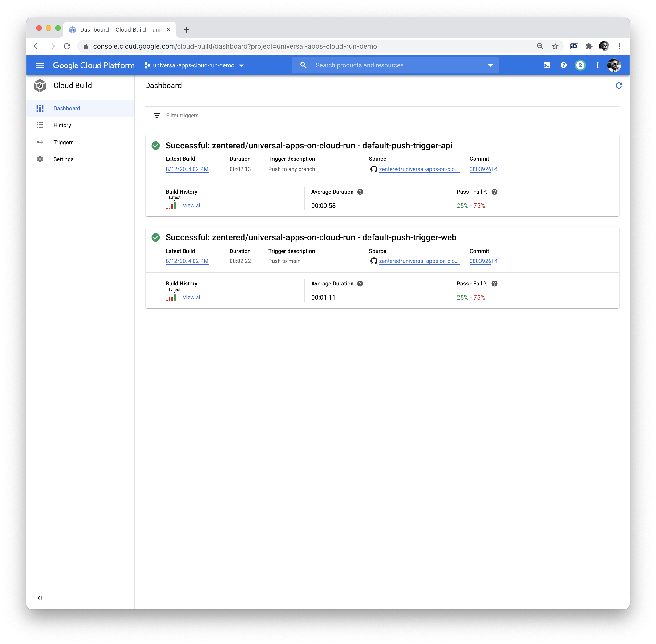Open the Triggers section in the sidebar
This screenshot has height=644, width=656.
[x=63, y=142]
